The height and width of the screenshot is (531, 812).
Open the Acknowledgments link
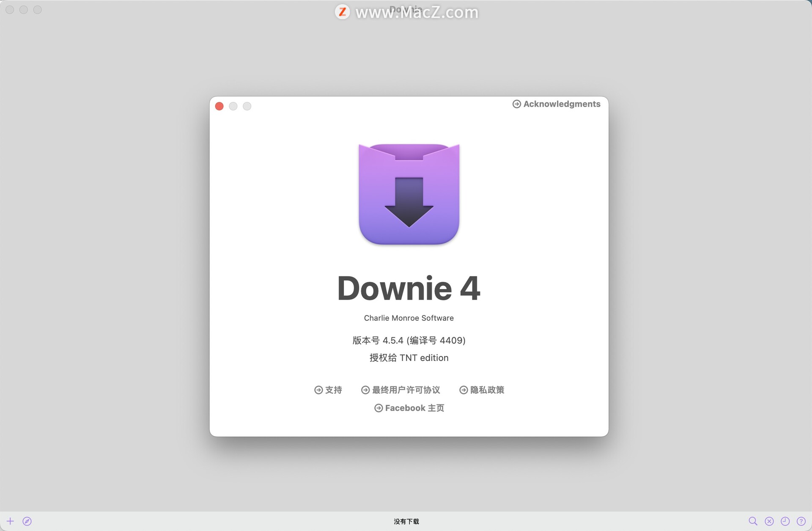click(x=557, y=104)
